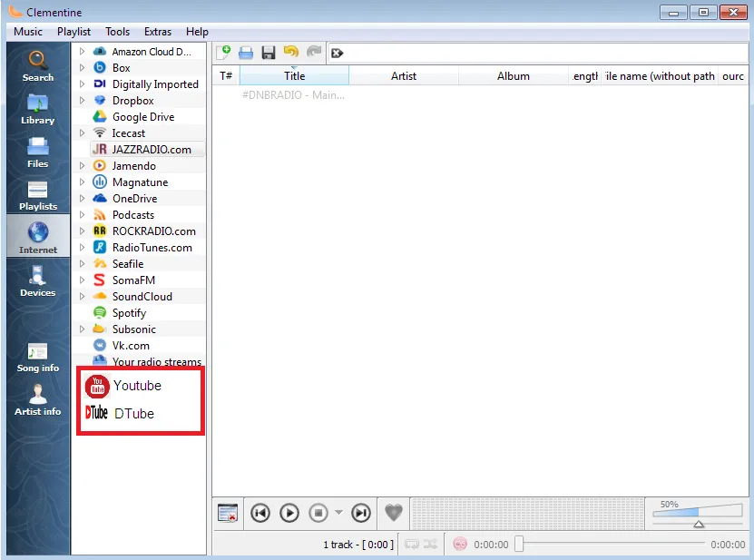Viewport: 754px width, 560px height.
Task: Toggle the repeat mode icon
Action: (x=412, y=545)
